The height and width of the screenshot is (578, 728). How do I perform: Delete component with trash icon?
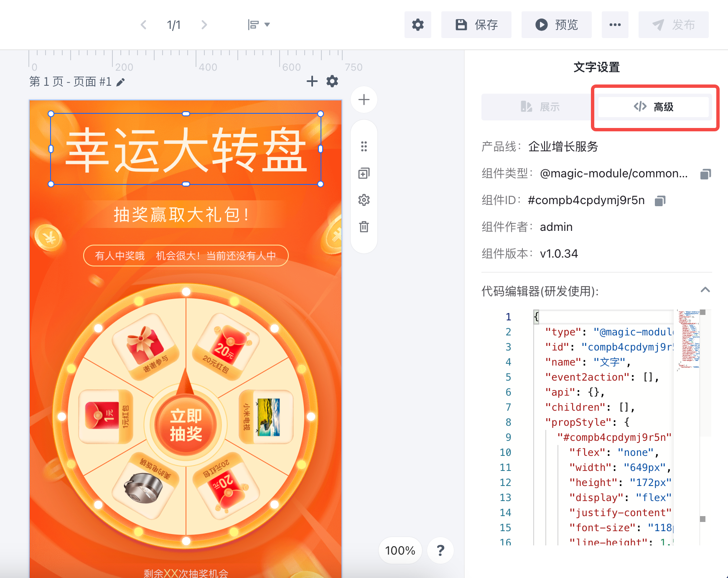(364, 227)
